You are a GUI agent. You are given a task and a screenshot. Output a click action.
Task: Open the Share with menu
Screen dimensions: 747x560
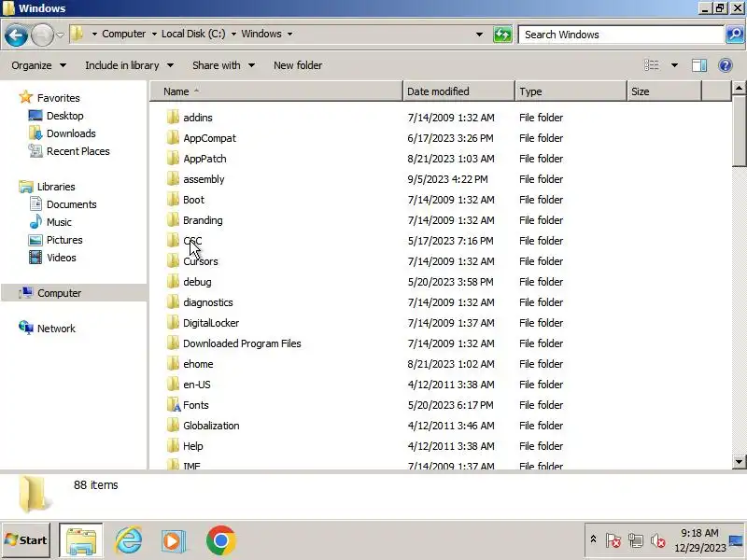[x=223, y=65]
